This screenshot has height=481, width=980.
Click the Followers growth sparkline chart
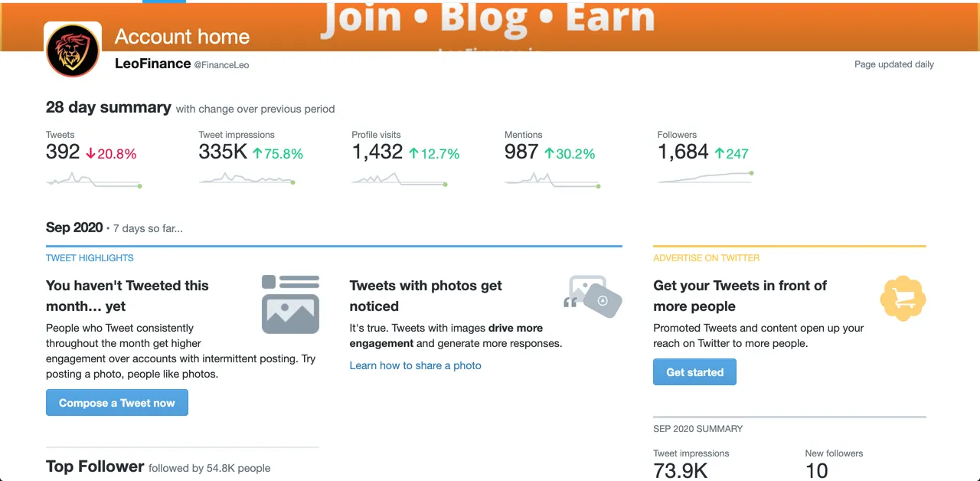pyautogui.click(x=705, y=178)
